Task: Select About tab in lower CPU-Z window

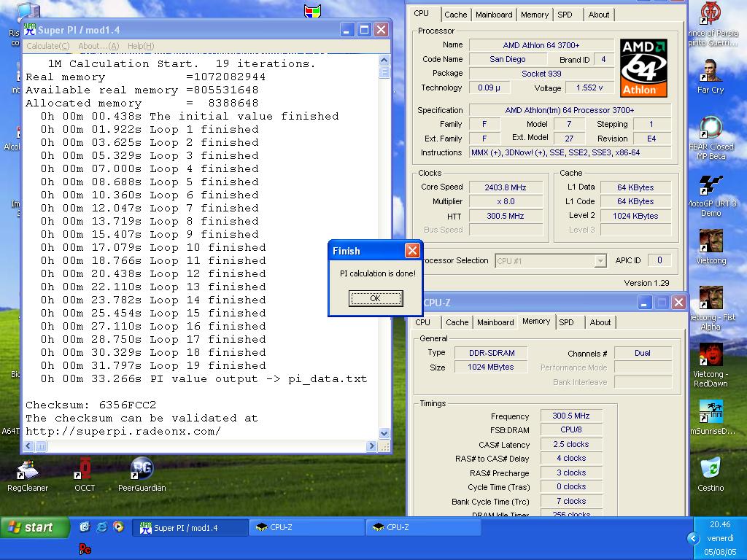Action: [x=600, y=322]
